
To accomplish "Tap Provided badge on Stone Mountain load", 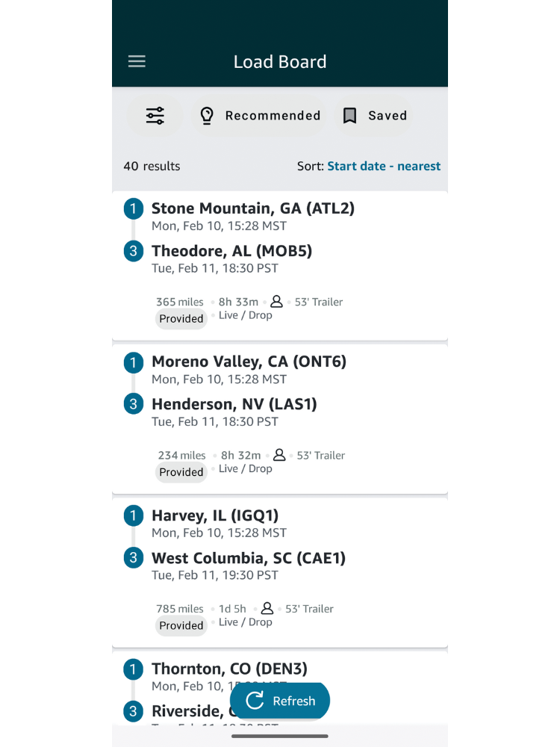I will point(181,319).
